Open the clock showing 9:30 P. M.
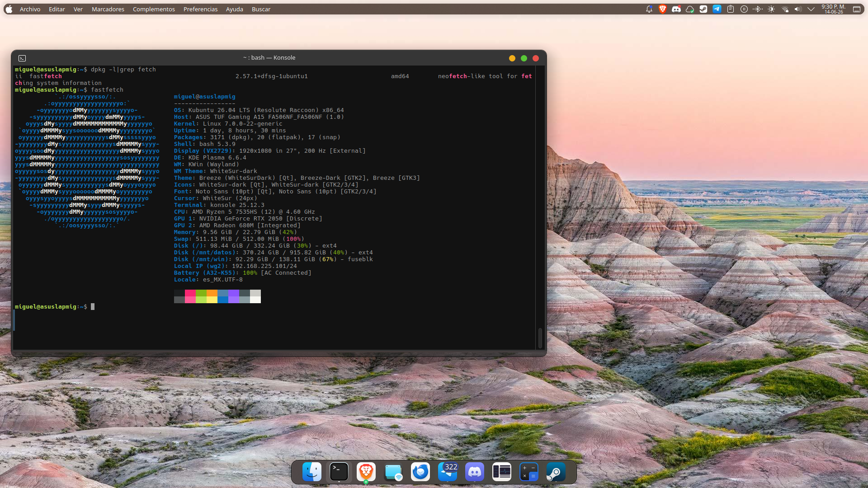The image size is (868, 488). [834, 9]
